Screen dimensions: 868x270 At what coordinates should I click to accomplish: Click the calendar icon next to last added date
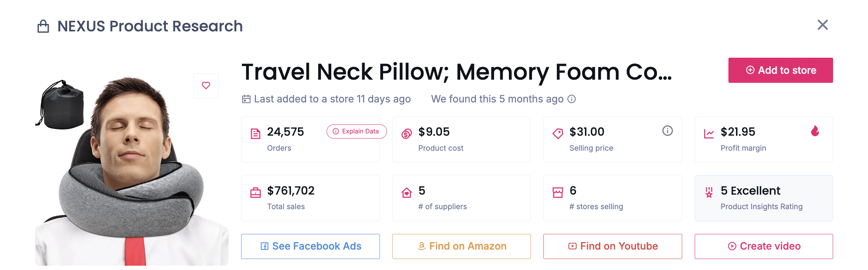pyautogui.click(x=246, y=99)
